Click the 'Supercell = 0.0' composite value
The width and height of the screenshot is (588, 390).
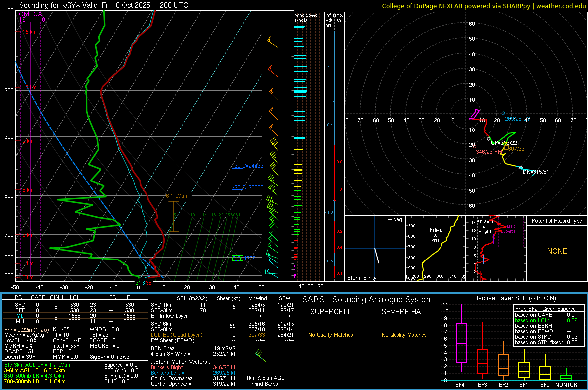pos(121,365)
